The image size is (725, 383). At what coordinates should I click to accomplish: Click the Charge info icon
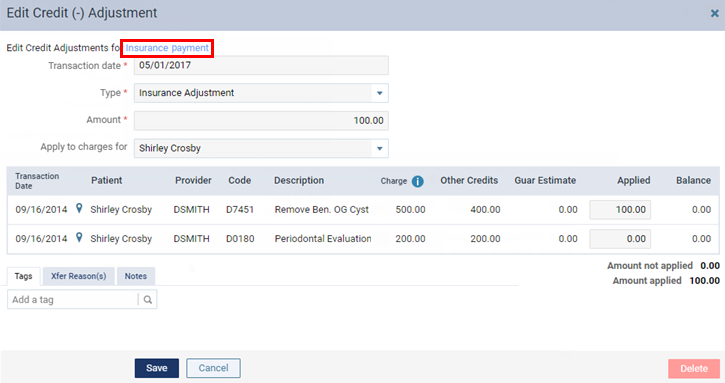(418, 181)
